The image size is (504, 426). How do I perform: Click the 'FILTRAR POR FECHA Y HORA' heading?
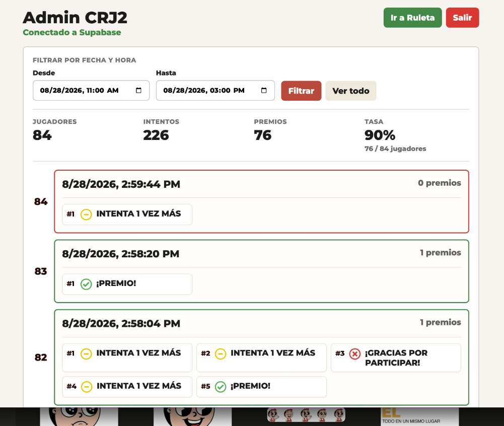[84, 60]
